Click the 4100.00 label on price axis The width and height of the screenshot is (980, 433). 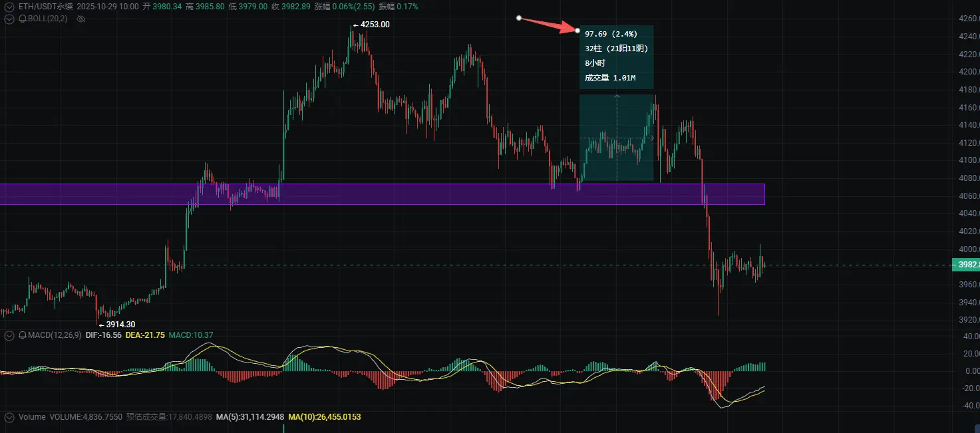tap(969, 160)
